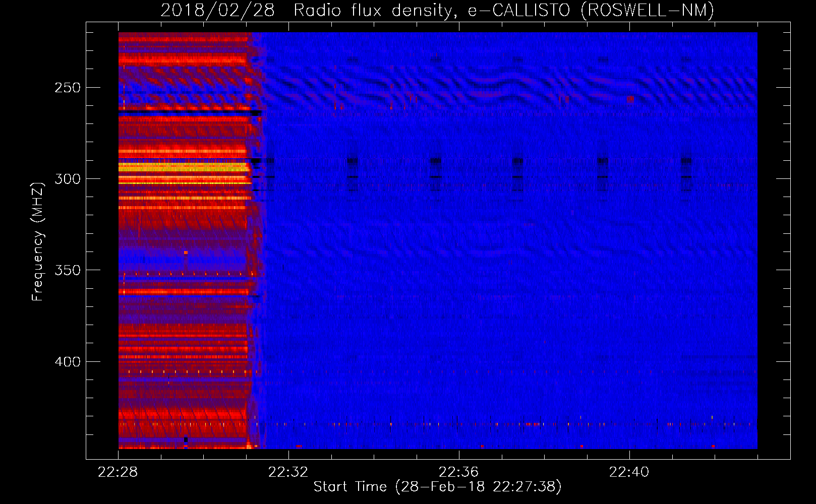Click the 400 frequency tick label
The width and height of the screenshot is (816, 504).
coord(68,362)
